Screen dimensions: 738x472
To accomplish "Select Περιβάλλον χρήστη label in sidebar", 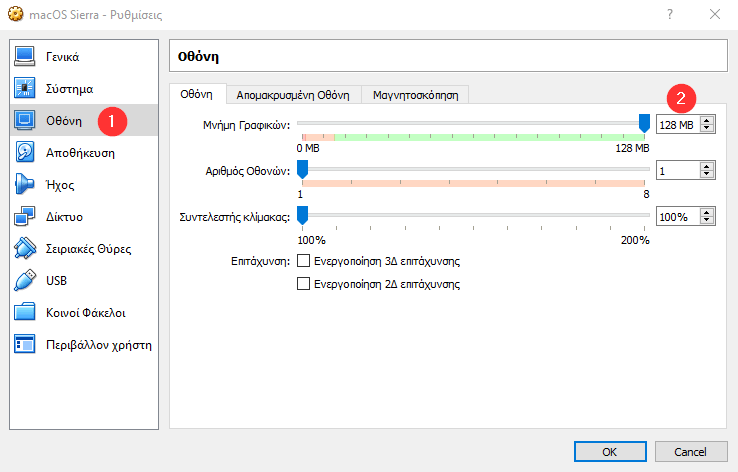I will [99, 345].
